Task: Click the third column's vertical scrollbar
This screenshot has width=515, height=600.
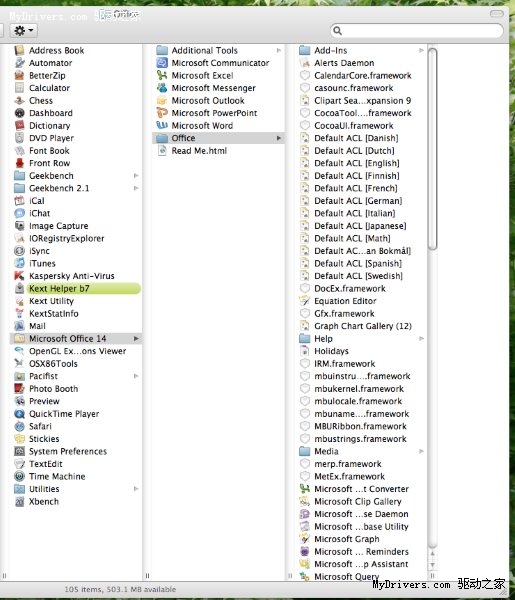Action: (x=432, y=149)
